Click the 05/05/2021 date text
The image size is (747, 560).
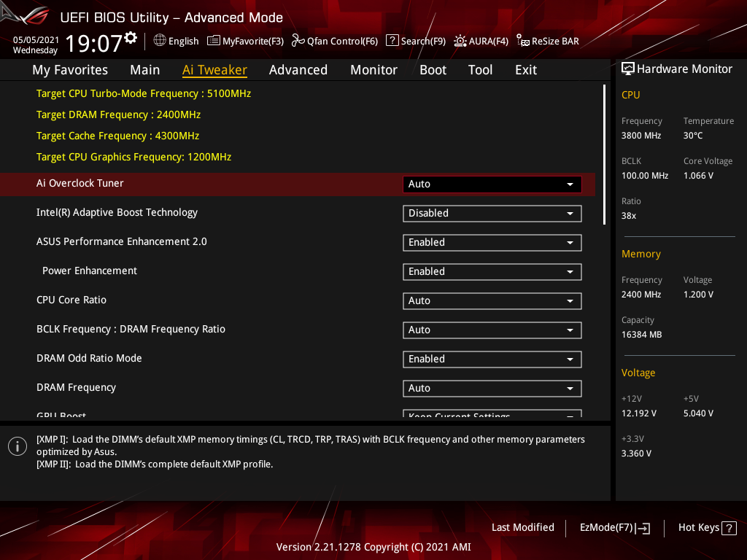36,40
